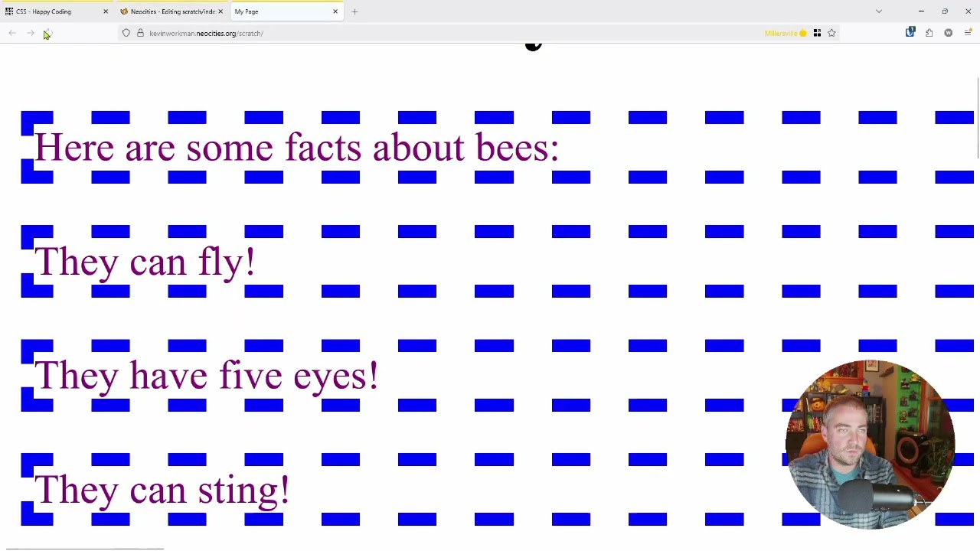Open a new tab
This screenshot has height=551, width=980.
tap(354, 11)
